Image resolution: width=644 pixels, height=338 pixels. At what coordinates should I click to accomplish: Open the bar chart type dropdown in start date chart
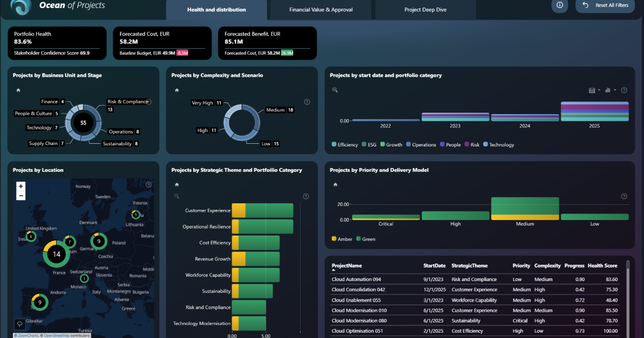click(x=611, y=90)
